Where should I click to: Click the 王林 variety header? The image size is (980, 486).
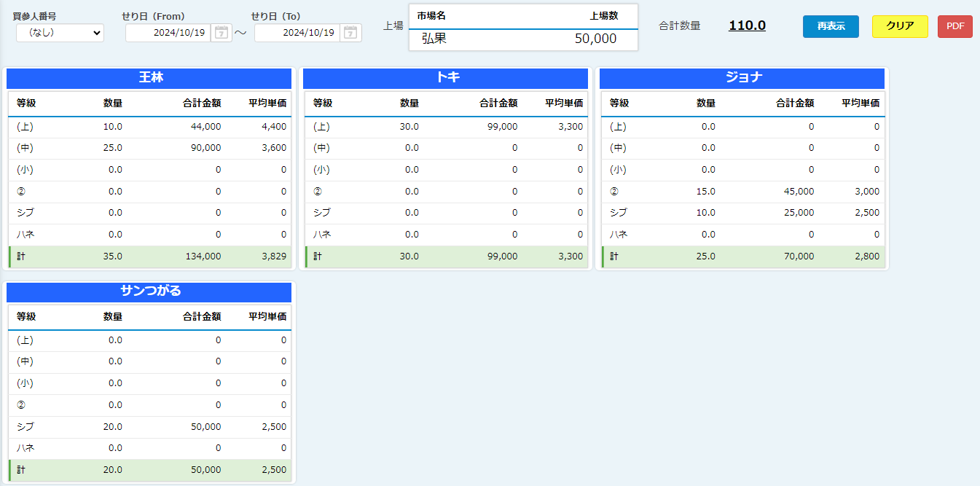pos(149,78)
